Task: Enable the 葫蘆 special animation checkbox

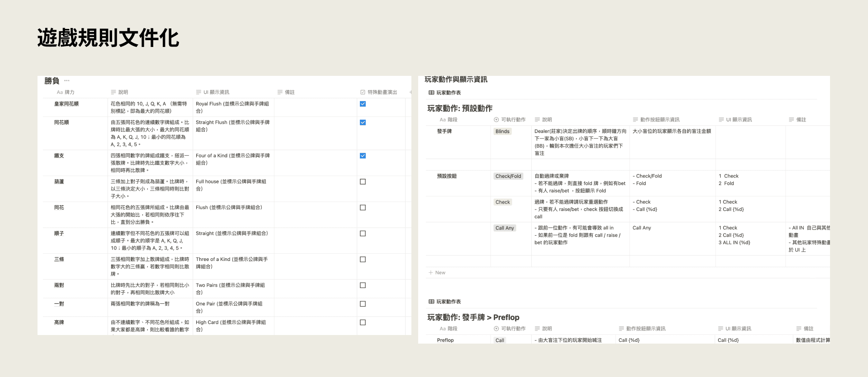Action: [x=363, y=182]
